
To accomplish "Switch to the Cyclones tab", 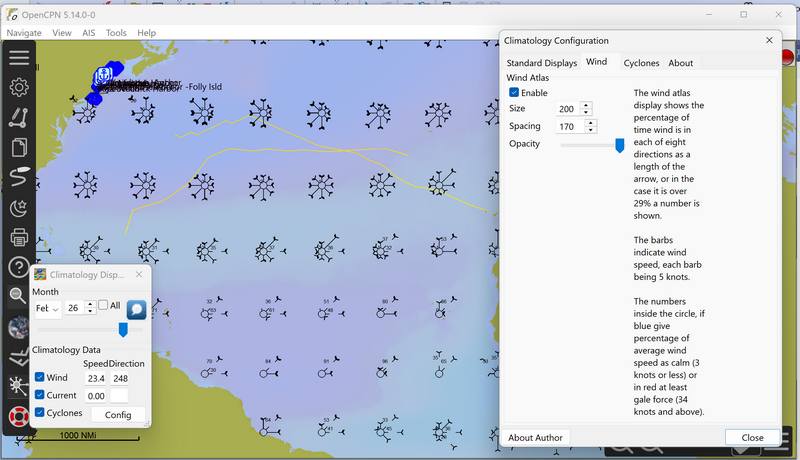I will pyautogui.click(x=641, y=63).
